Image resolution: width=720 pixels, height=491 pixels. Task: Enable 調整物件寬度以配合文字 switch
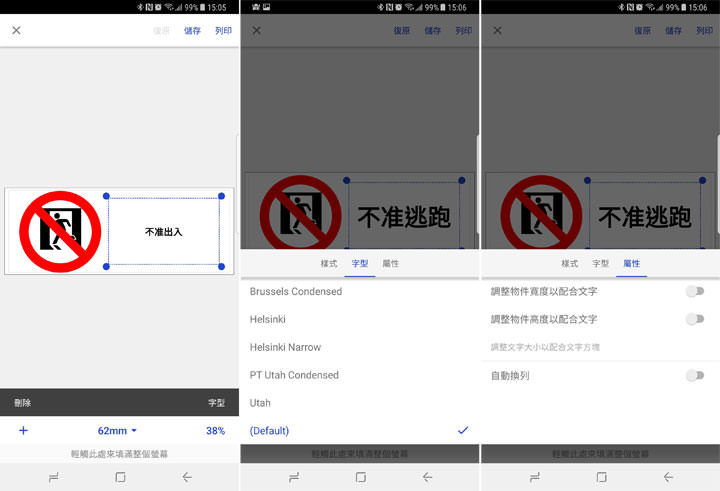[694, 291]
